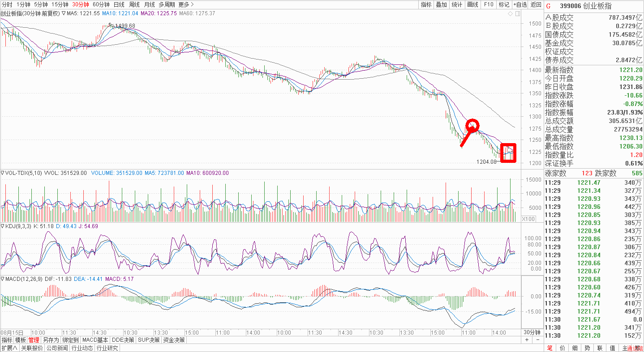The image size is (644, 352).
Task: Click the MA10: 1221.04 label
Action: [x=120, y=13]
